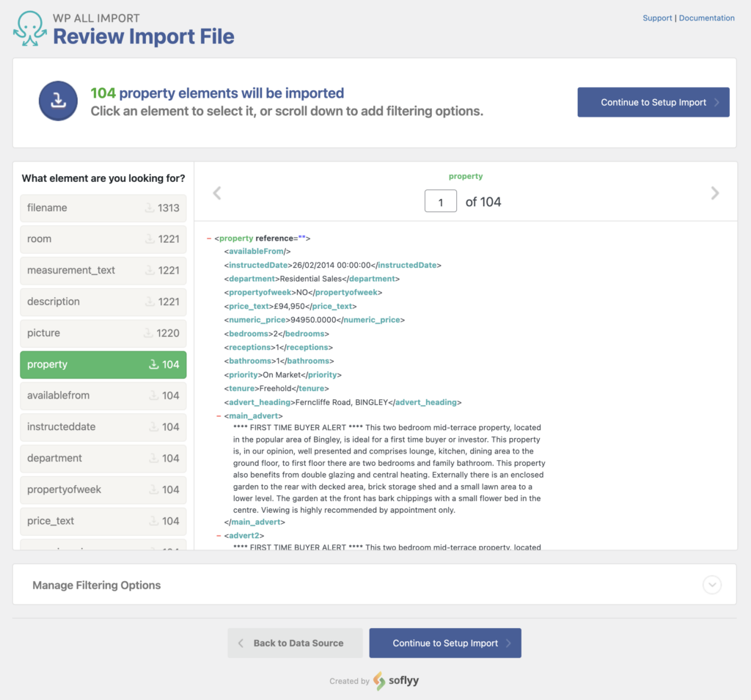The height and width of the screenshot is (700, 751).
Task: Click the circular import icon in the summary banner
Action: point(58,102)
